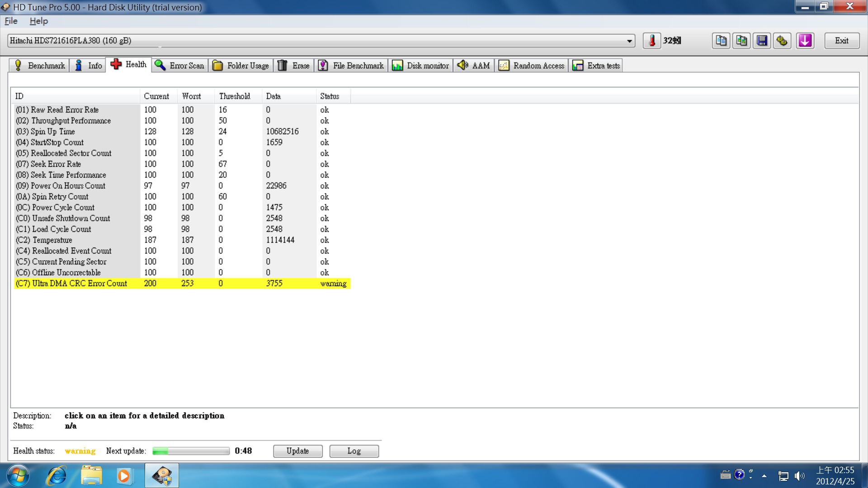
Task: Show hidden tray icons arrow
Action: (764, 476)
